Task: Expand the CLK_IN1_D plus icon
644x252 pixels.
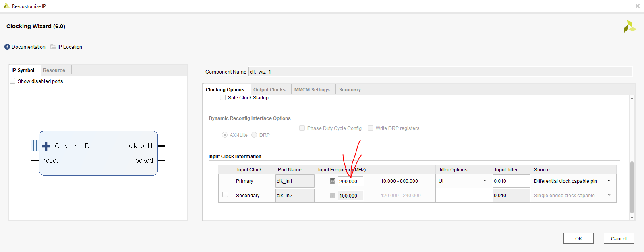Action: (46, 146)
